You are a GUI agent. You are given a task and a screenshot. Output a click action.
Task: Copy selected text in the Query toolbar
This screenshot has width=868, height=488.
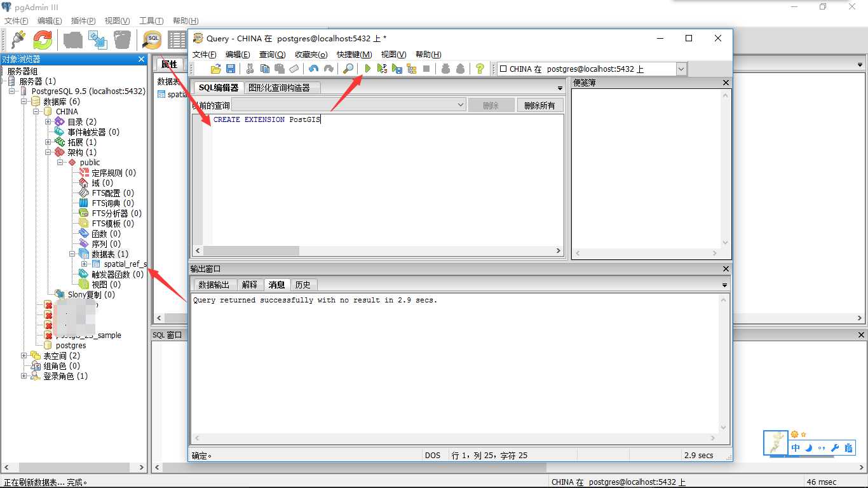[265, 69]
